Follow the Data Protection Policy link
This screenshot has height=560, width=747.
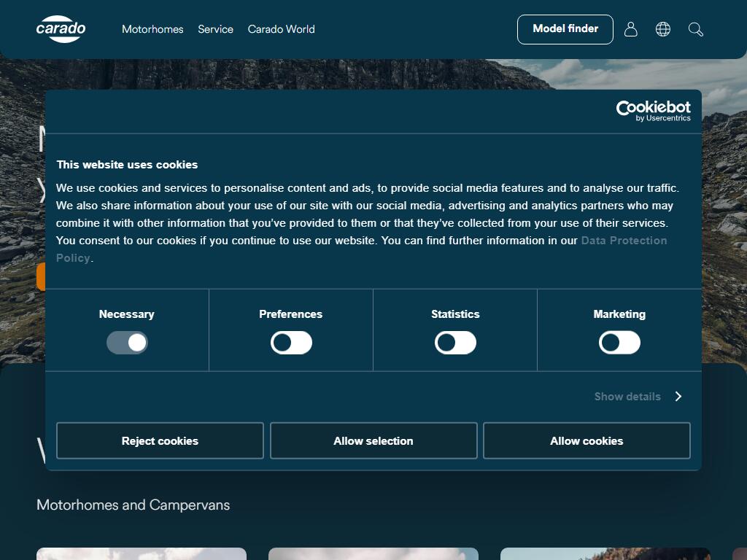(623, 241)
